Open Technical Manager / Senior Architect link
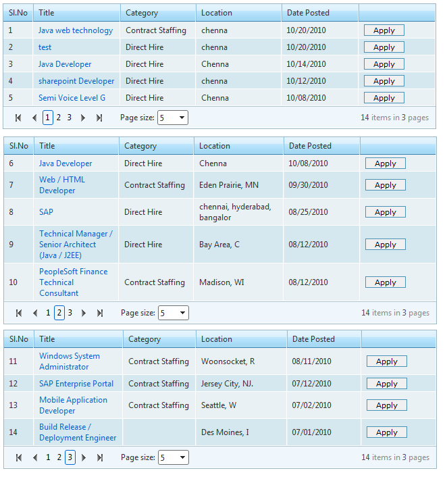447x504 pixels. tap(76, 245)
